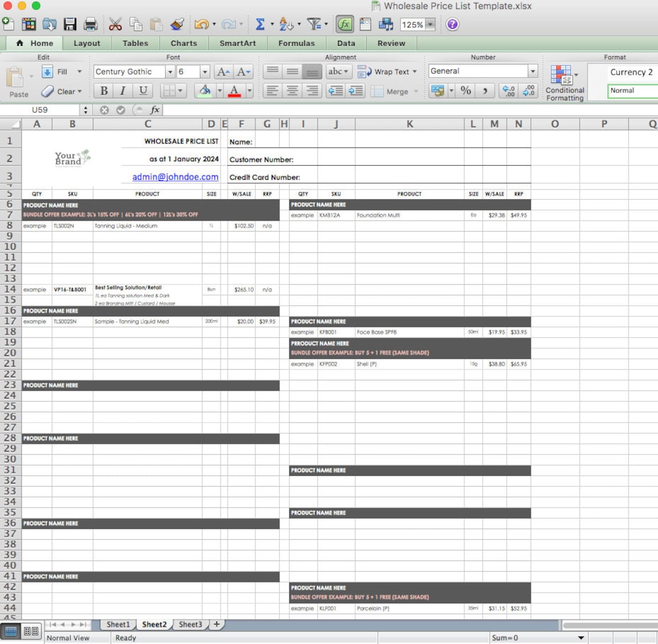The width and height of the screenshot is (658, 644).
Task: Click the Merge button
Action: (391, 91)
